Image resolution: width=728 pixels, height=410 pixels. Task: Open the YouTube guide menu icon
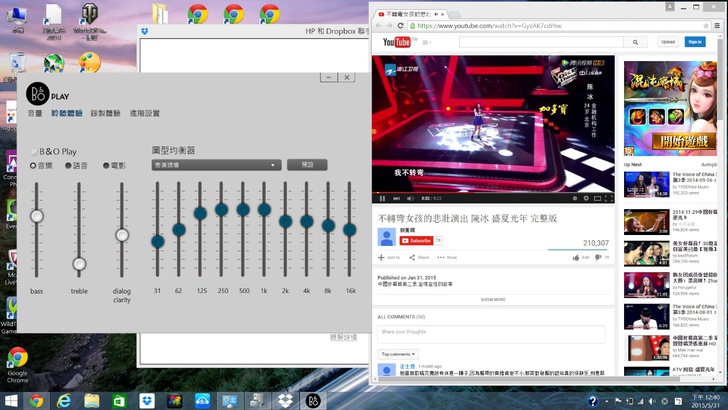coord(426,42)
